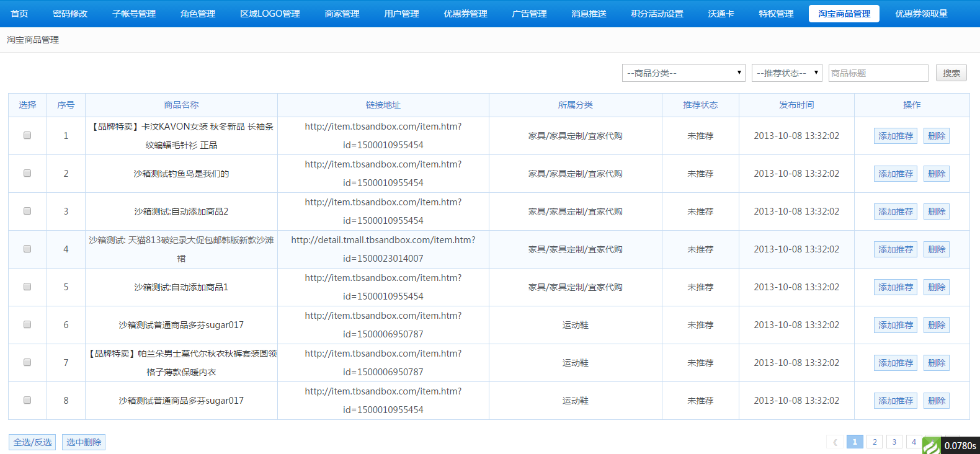
Task: Click the 商品名称 column header
Action: coord(181,105)
